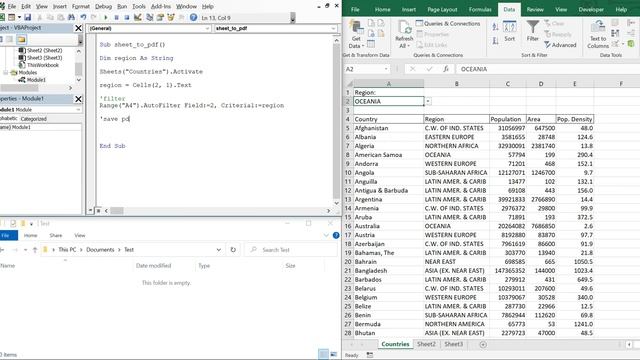Select Module1 in the project tree
The image size is (640, 360).
coord(36,80)
